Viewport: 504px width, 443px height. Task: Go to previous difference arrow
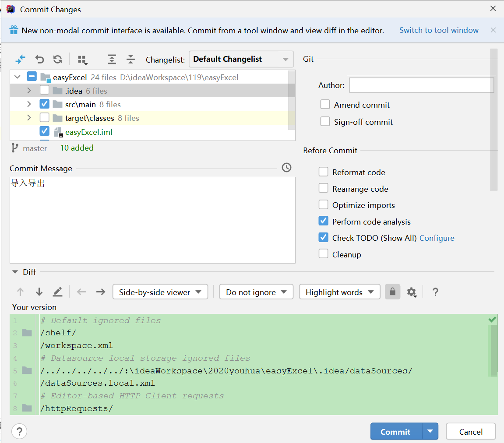(20, 292)
